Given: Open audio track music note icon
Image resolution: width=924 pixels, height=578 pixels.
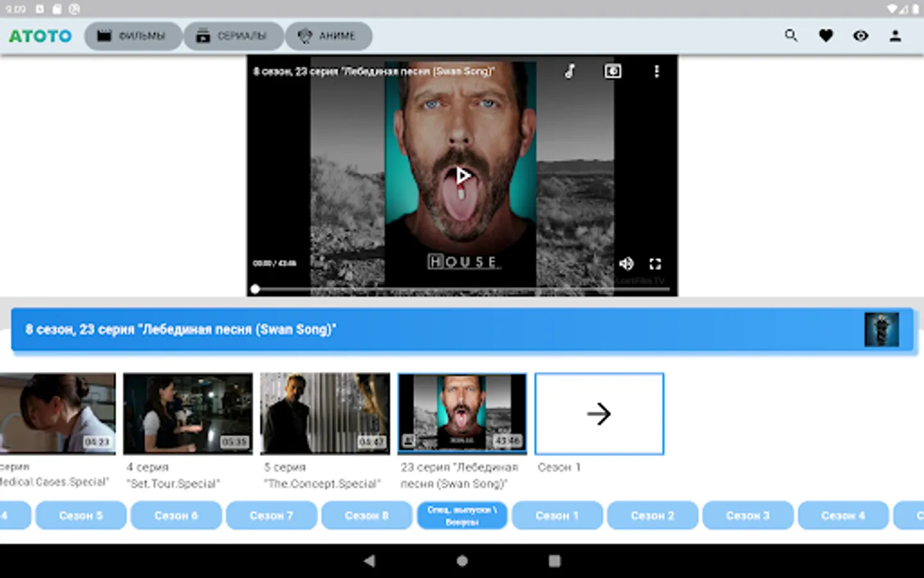Looking at the screenshot, I should 570,71.
